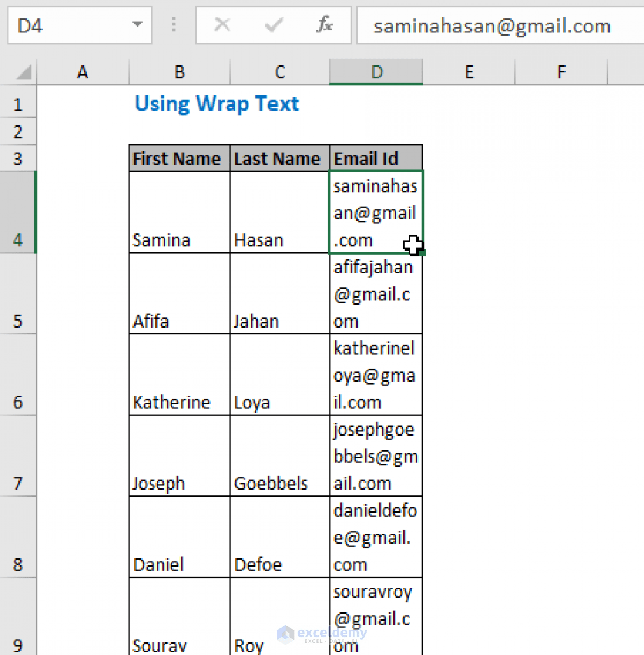The image size is (644, 655).
Task: Click the vertical three-dot divider near Name Box
Action: coord(173,25)
